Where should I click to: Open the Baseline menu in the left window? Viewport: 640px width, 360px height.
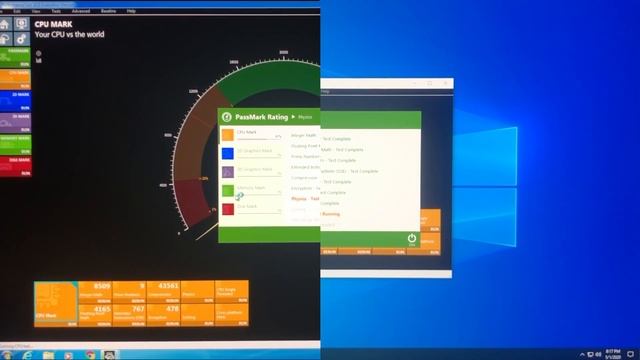[108, 11]
